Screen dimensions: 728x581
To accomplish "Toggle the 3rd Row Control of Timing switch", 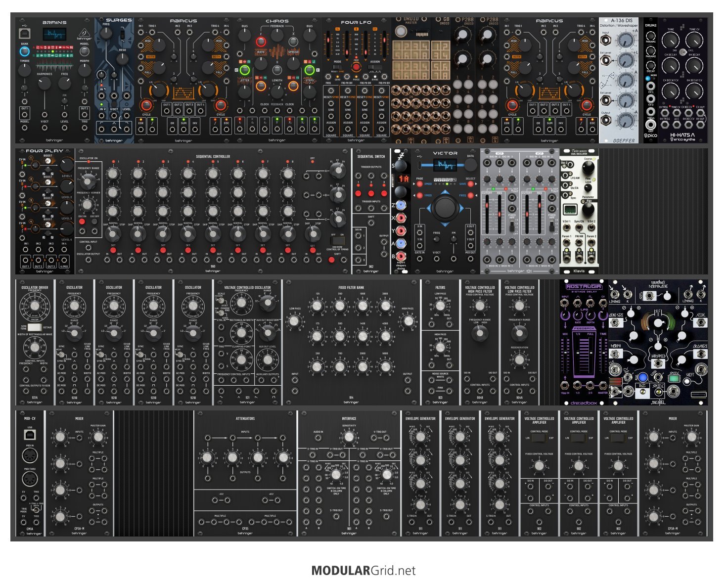I will (338, 240).
